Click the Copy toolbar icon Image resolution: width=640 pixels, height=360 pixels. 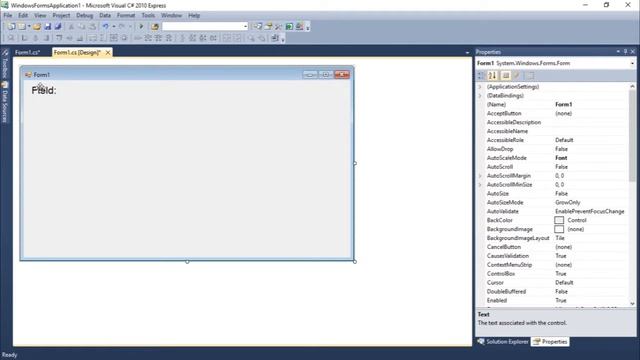coord(82,27)
